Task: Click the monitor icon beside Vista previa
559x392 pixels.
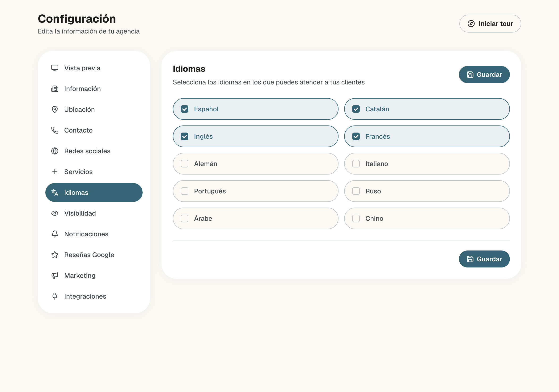Action: pyautogui.click(x=55, y=68)
